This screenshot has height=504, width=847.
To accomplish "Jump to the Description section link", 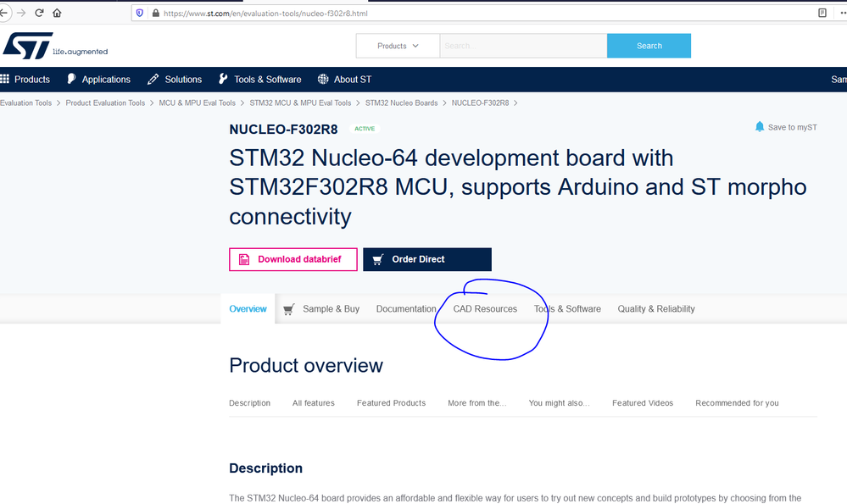I will 249,403.
